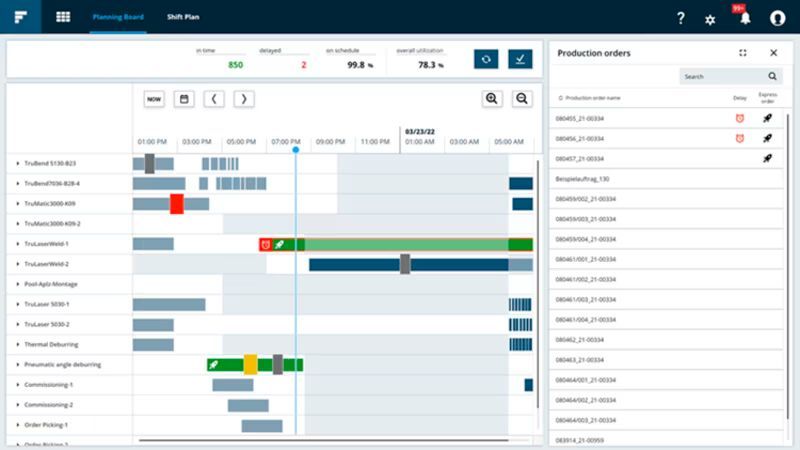The width and height of the screenshot is (800, 450).
Task: Go to previous time range arrow
Action: click(x=214, y=99)
